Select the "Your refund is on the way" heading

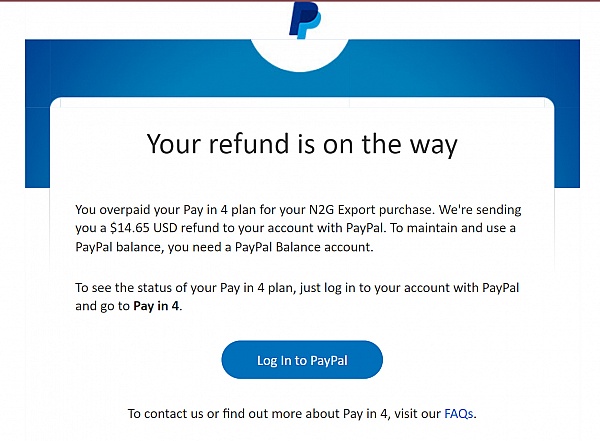(302, 145)
